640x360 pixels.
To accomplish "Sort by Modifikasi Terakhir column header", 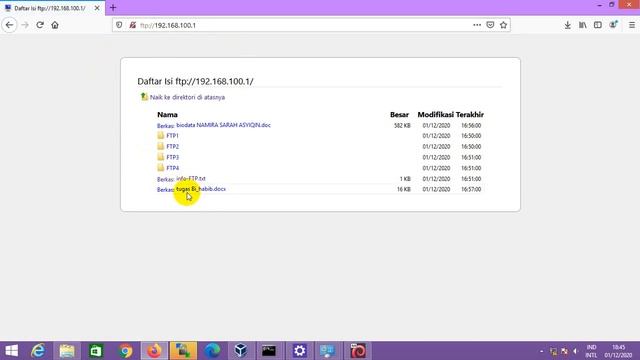I will pos(451,115).
